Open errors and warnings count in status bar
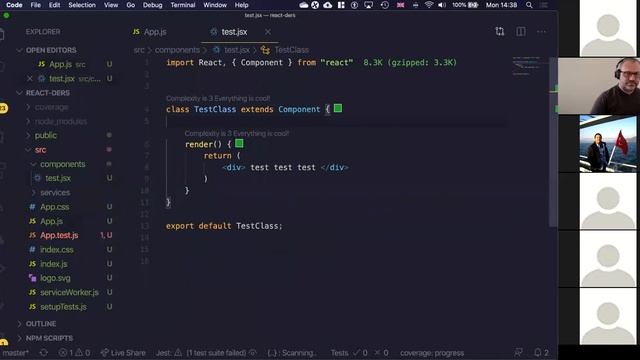 click(x=74, y=353)
